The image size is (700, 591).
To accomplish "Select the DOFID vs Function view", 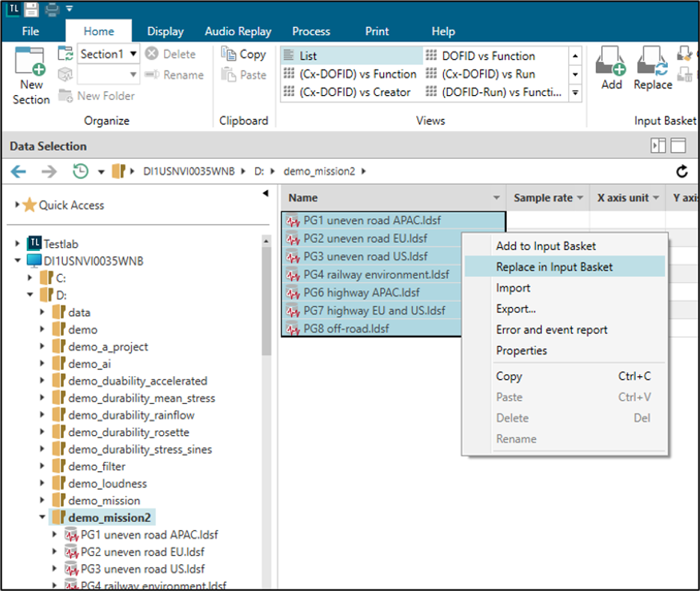I will (x=488, y=56).
